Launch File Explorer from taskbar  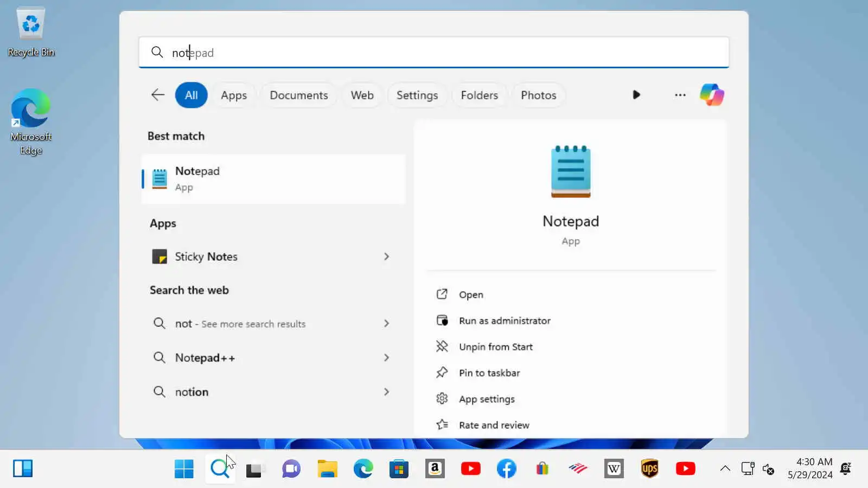(327, 468)
